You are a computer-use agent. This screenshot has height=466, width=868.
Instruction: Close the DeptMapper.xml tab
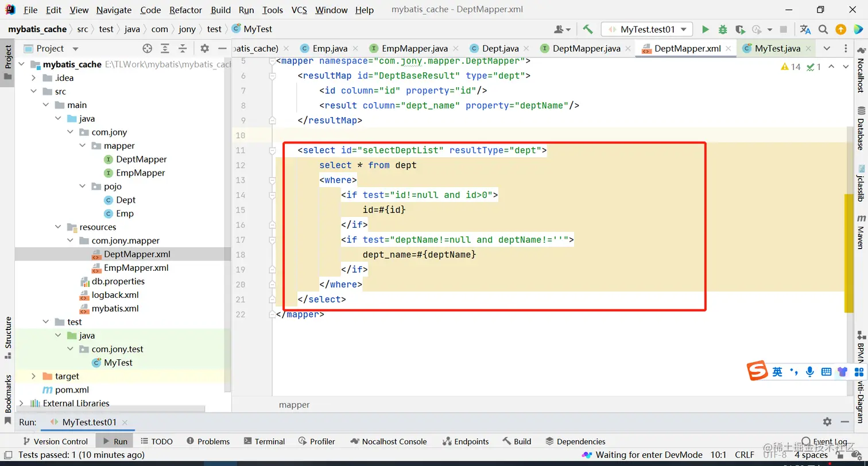click(728, 49)
